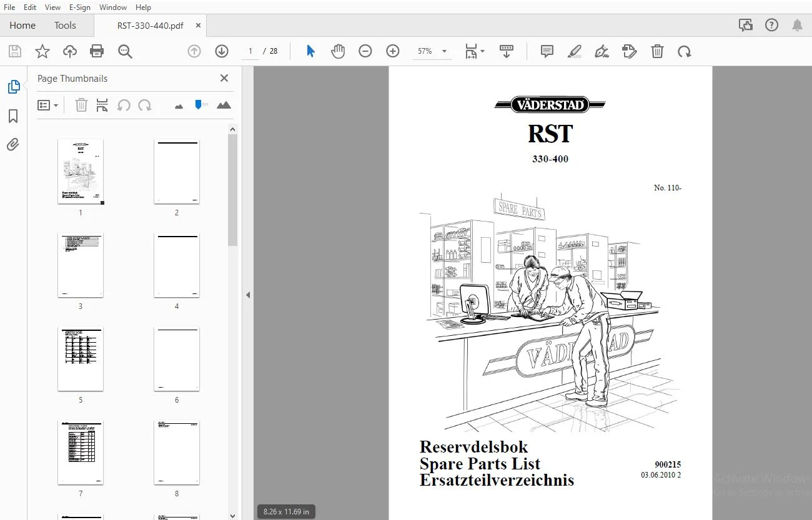Click the Fit page width tool

471,51
